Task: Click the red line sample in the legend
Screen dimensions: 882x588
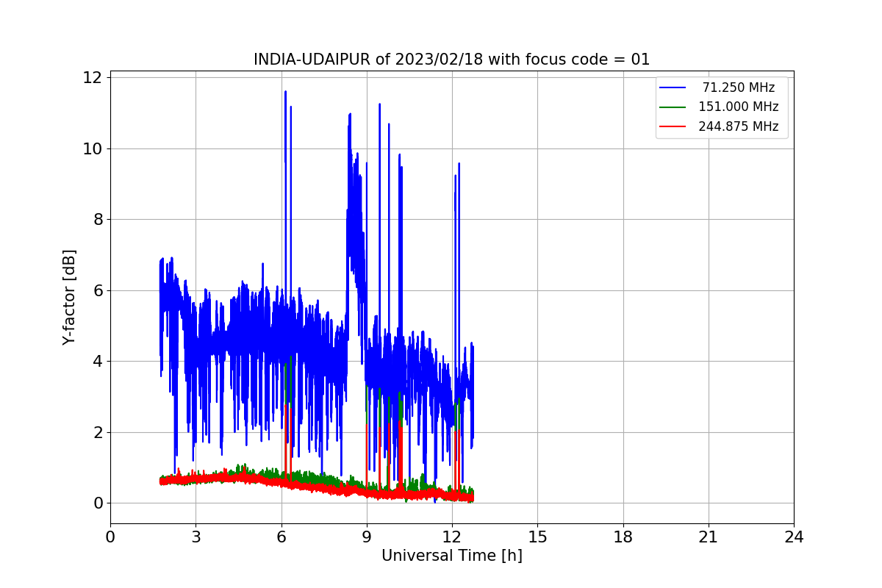Action: [673, 126]
